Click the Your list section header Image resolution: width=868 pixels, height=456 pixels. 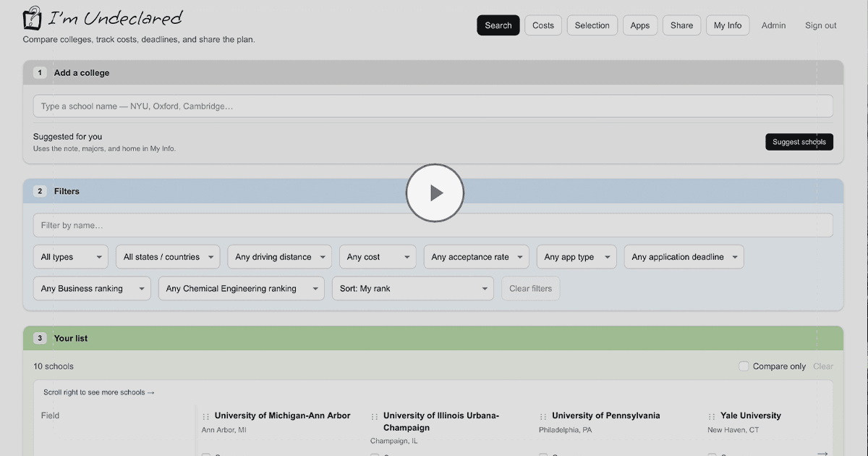coord(433,338)
